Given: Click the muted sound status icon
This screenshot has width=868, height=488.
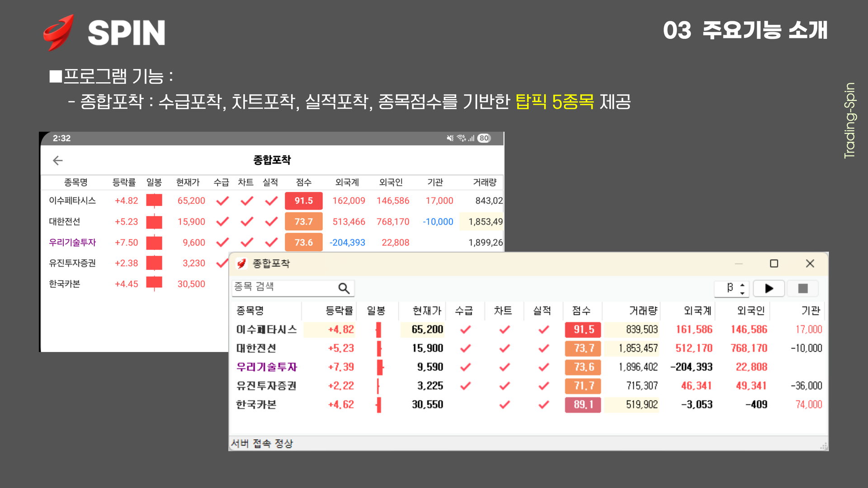Looking at the screenshot, I should [450, 138].
